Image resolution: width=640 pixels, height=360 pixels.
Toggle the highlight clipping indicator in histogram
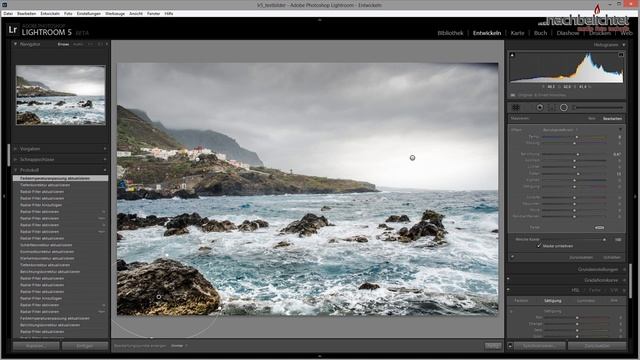pyautogui.click(x=621, y=55)
